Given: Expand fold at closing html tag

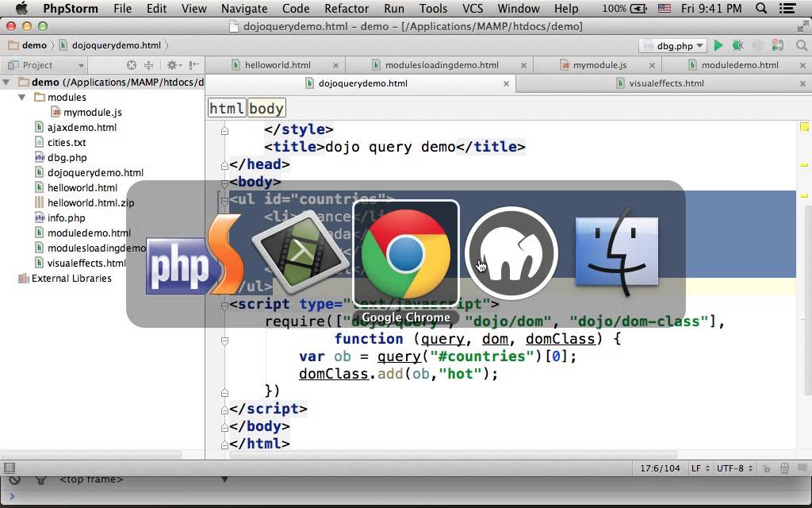Looking at the screenshot, I should pyautogui.click(x=224, y=444).
